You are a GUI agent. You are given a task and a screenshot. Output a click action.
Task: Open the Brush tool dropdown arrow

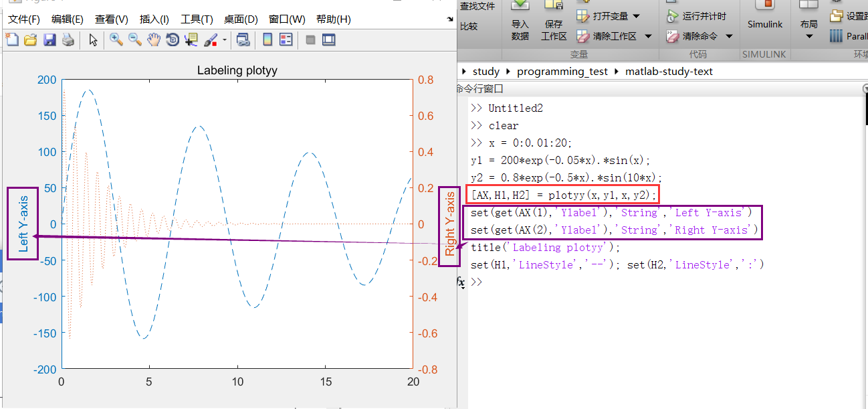click(x=225, y=40)
